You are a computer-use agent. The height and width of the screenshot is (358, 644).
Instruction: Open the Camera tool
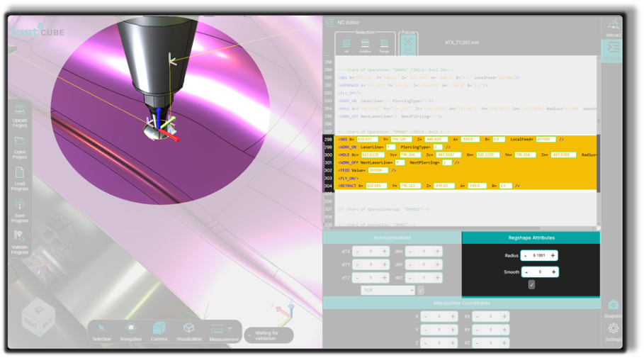159,329
